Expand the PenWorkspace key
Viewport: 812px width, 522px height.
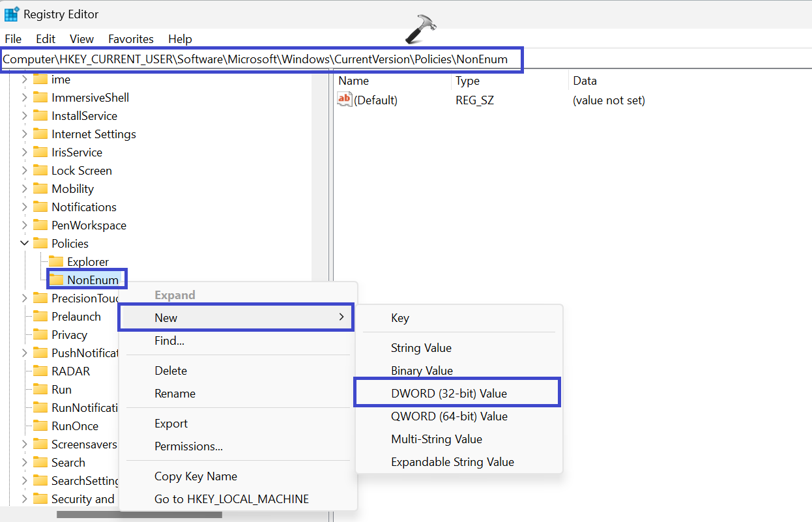25,225
